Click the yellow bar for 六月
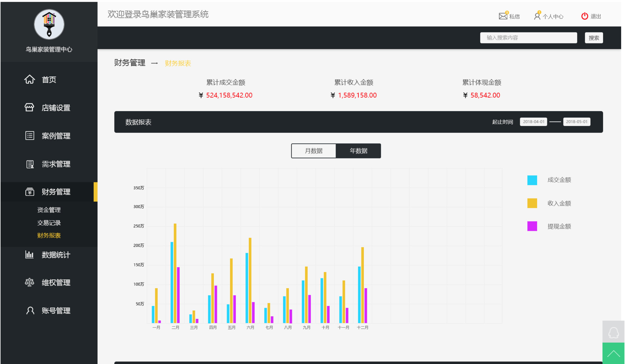The width and height of the screenshot is (625, 364). click(x=250, y=280)
